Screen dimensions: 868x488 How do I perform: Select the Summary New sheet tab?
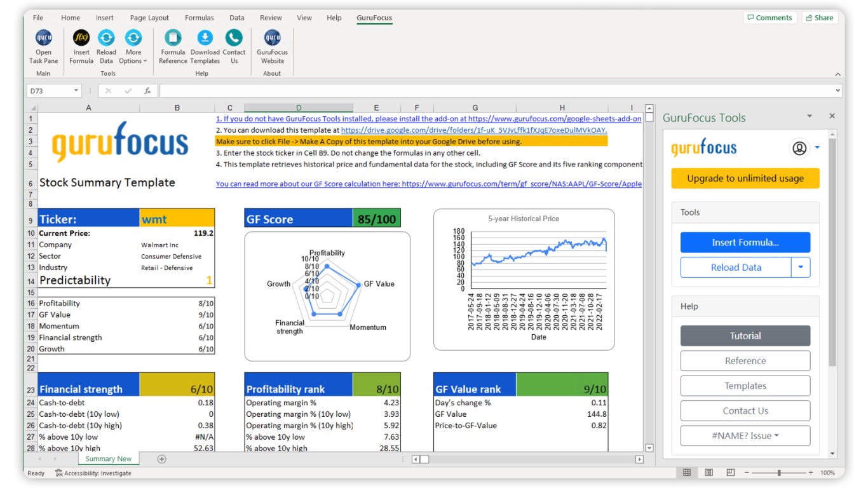[x=109, y=459]
